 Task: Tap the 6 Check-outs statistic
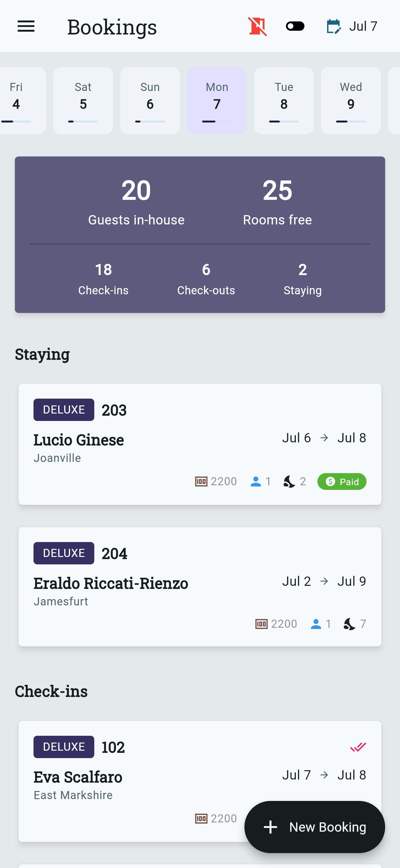(x=206, y=279)
